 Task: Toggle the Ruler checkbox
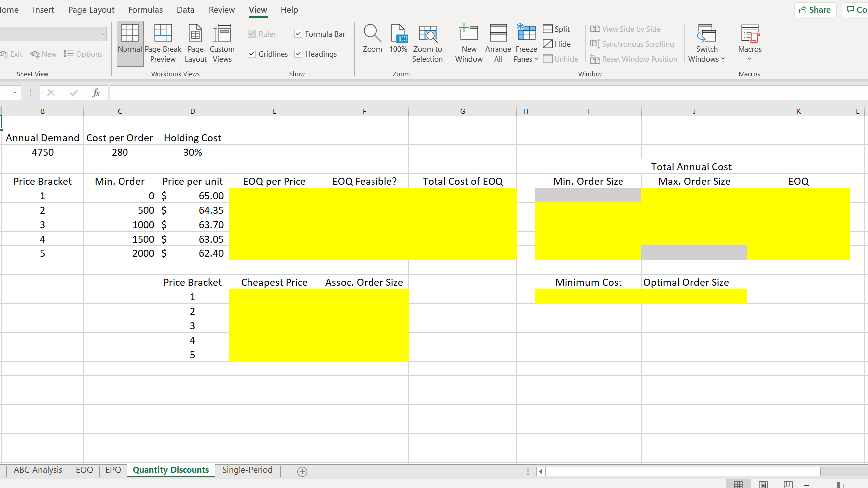(x=252, y=34)
